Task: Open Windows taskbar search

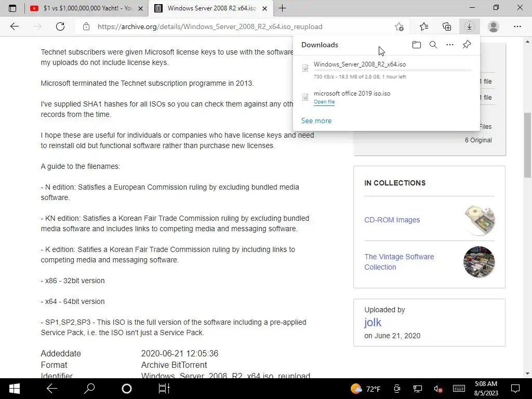Action: pyautogui.click(x=89, y=389)
